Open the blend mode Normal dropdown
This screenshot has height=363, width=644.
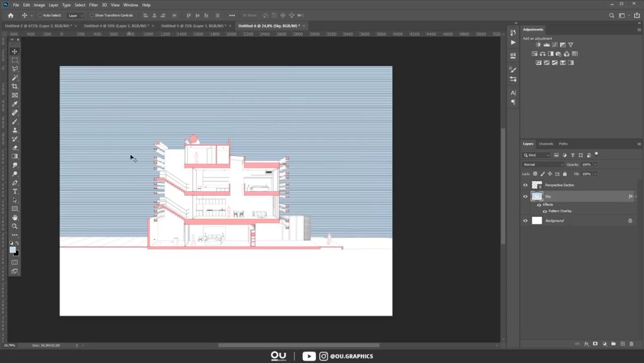[x=543, y=164]
